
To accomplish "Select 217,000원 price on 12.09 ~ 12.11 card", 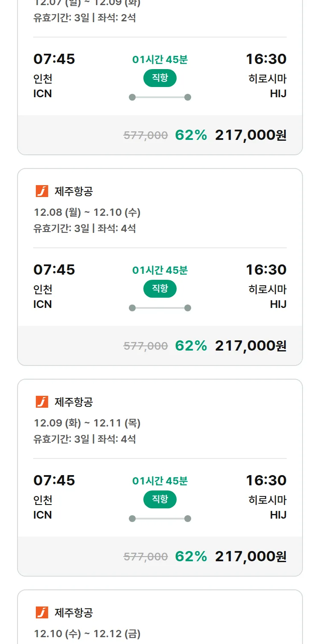I will 250,556.
